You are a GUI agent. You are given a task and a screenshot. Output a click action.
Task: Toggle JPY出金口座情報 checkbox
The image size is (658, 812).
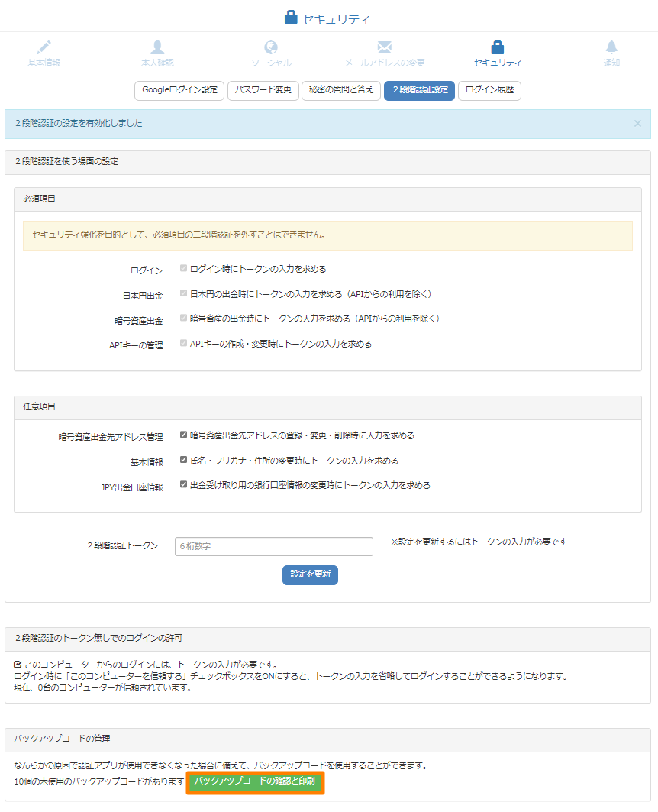pyautogui.click(x=183, y=485)
